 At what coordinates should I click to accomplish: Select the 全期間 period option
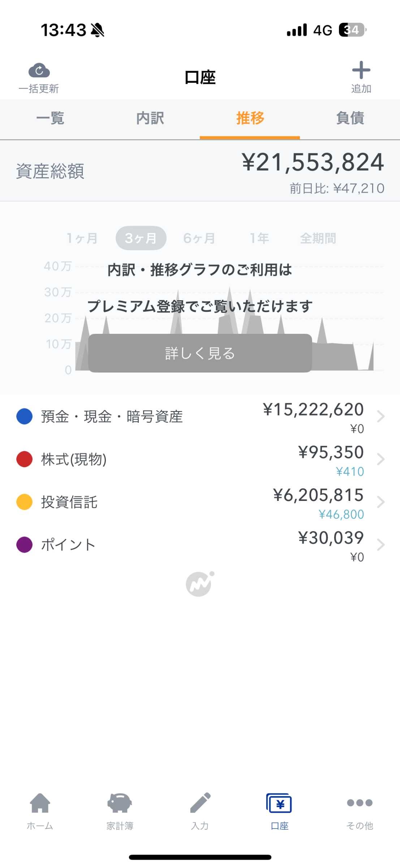318,238
